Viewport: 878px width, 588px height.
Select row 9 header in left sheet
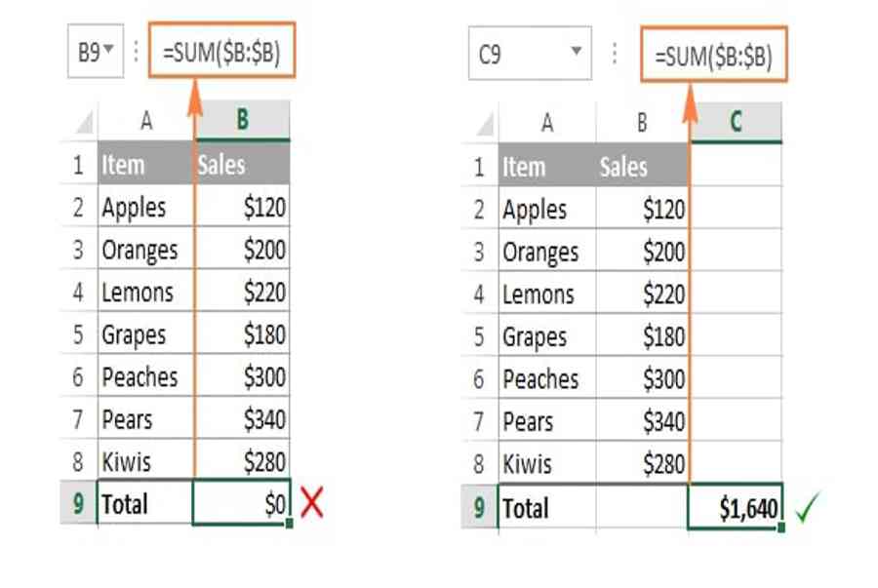coord(78,502)
